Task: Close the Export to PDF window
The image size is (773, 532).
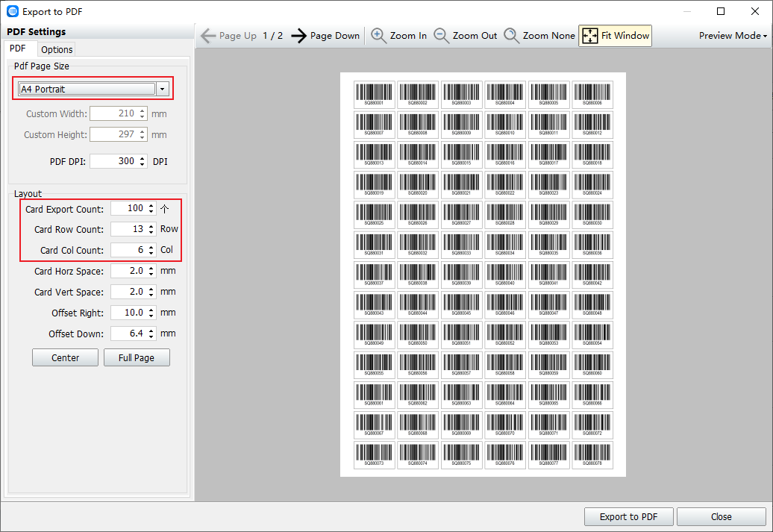Action: pyautogui.click(x=755, y=11)
